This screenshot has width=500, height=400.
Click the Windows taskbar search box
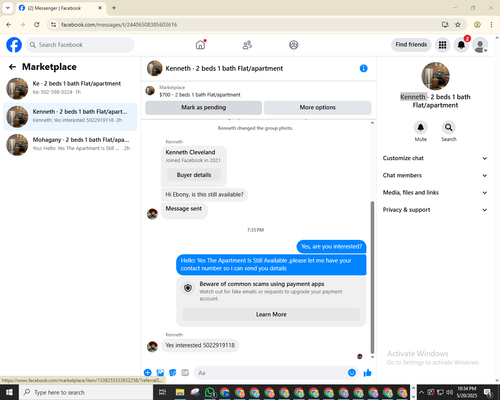(85, 392)
